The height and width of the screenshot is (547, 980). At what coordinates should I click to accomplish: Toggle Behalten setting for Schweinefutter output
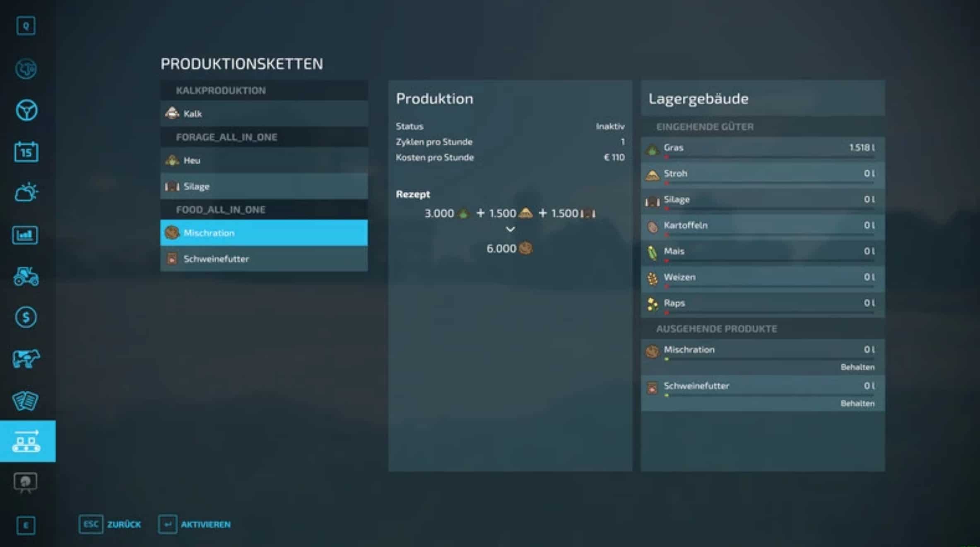pos(857,403)
